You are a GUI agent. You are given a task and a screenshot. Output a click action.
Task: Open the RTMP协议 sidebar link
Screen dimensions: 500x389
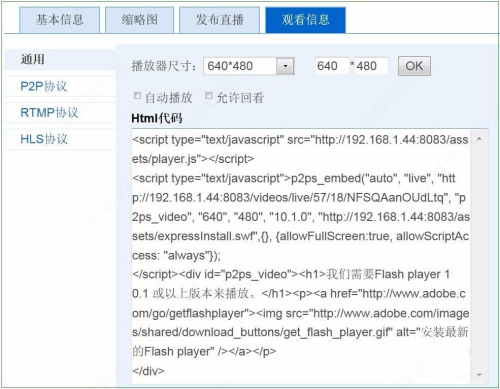60,113
